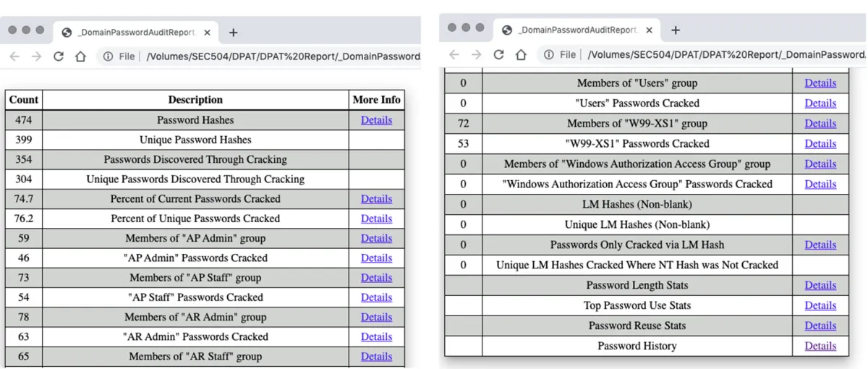Open Details for "AP Admin" Passwords Cracked
This screenshot has height=369, width=868.
[377, 258]
